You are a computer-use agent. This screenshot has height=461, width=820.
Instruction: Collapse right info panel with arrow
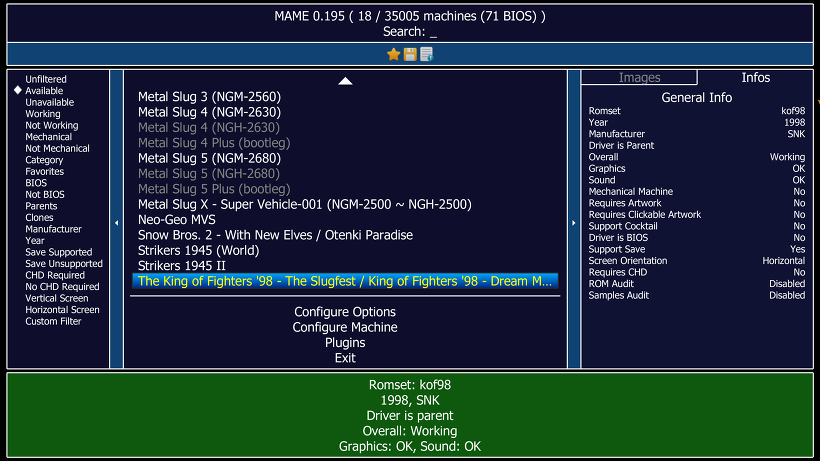pos(574,223)
